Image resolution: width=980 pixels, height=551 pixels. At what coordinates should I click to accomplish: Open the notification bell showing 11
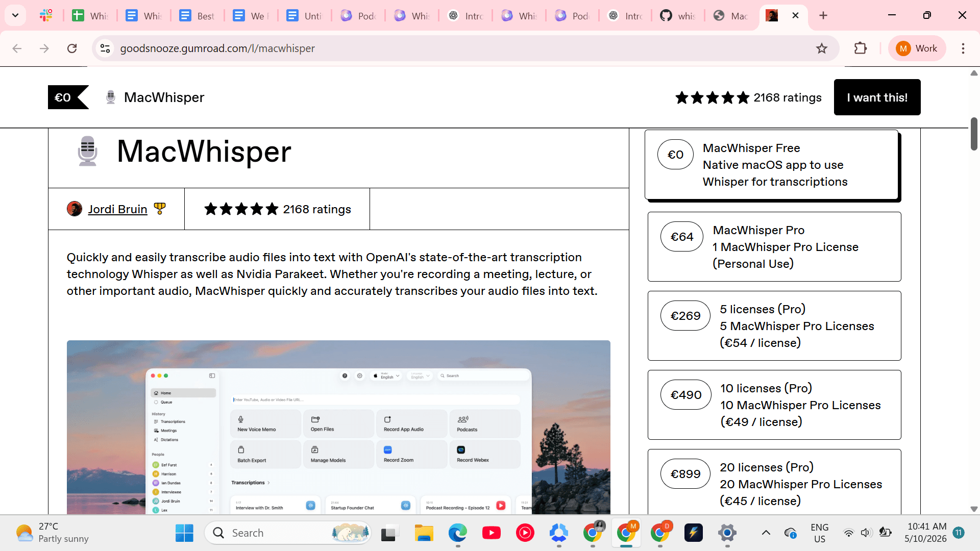[959, 533]
